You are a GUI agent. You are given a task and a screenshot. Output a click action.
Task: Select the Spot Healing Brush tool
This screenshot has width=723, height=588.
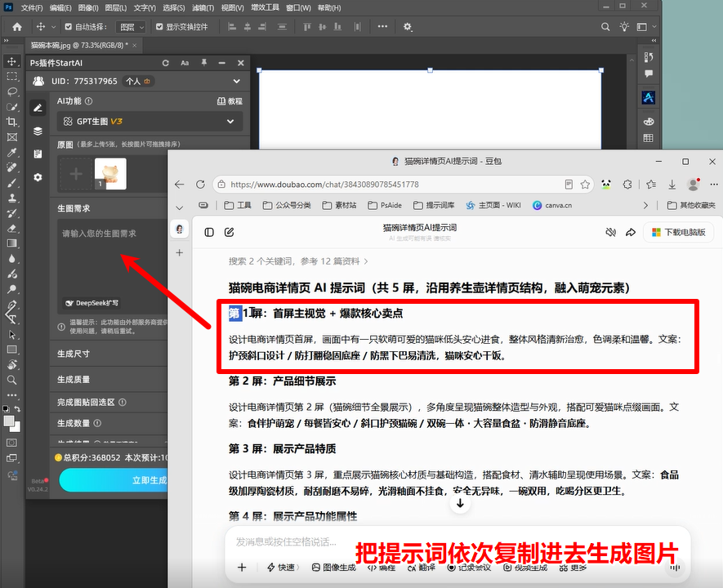pyautogui.click(x=12, y=167)
